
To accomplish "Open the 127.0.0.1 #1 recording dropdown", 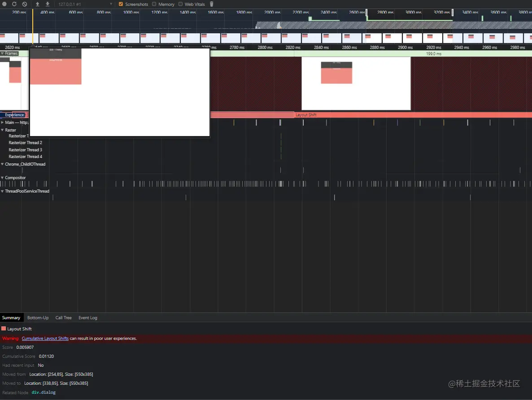I will 85,4.
